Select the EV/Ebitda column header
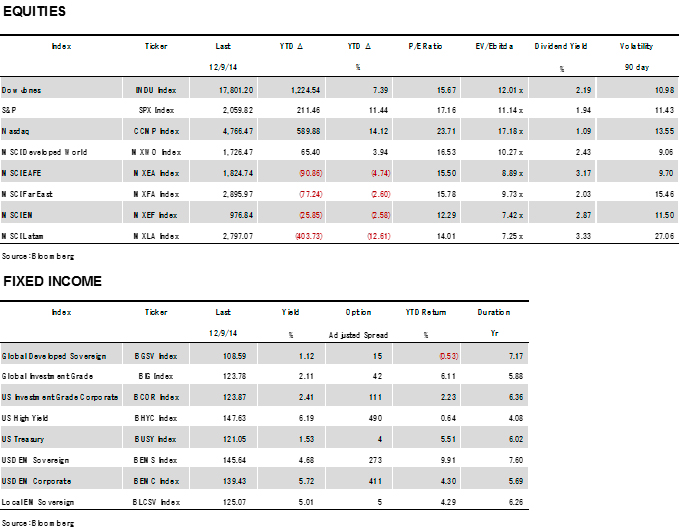This screenshot has height=532, width=680. pos(494,46)
